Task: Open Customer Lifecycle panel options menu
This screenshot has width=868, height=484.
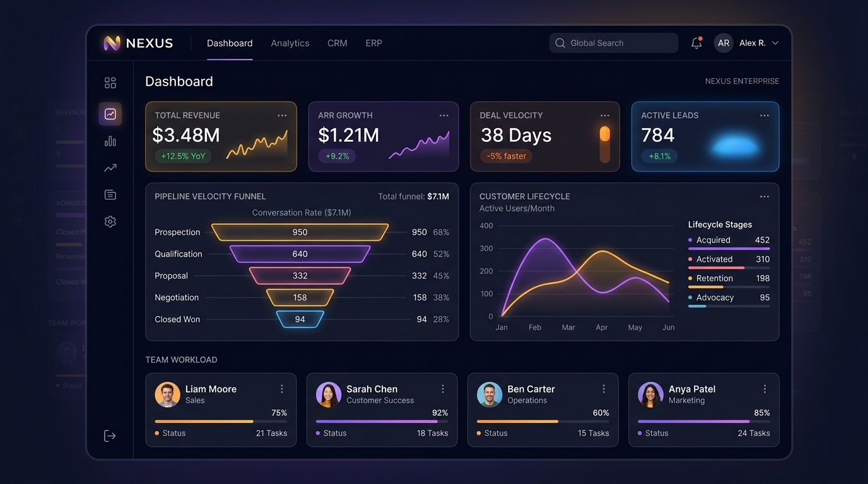Action: (x=765, y=197)
